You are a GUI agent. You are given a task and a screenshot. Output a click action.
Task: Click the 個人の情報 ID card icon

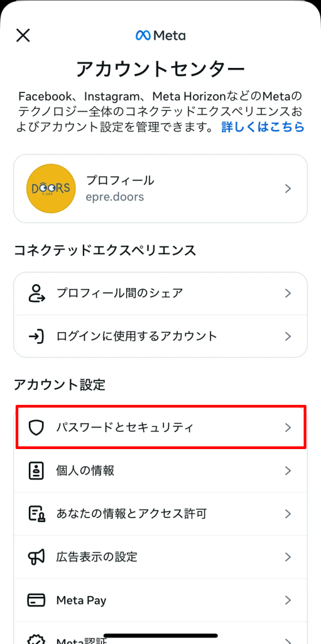(36, 470)
